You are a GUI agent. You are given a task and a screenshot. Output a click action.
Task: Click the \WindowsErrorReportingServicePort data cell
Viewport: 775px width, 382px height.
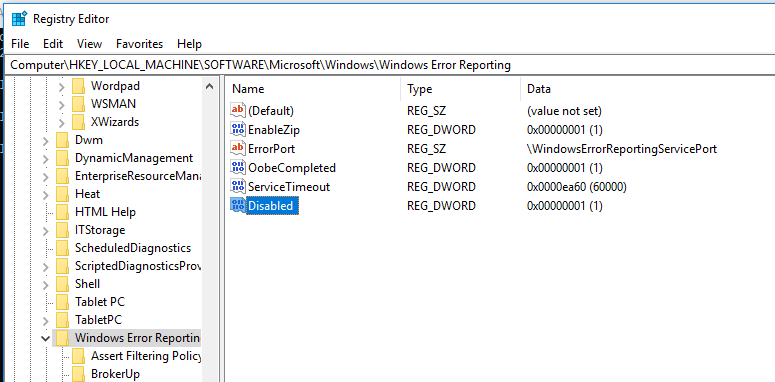(x=622, y=149)
